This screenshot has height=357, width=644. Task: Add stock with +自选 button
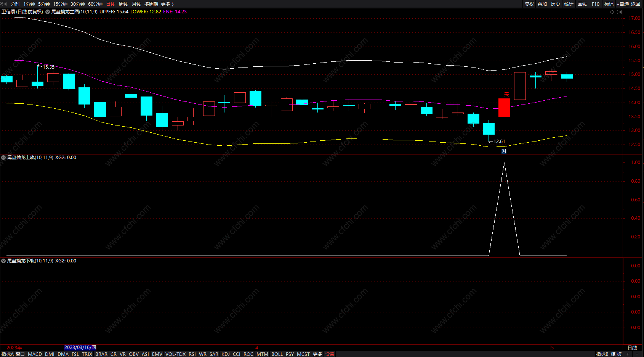tap(623, 4)
